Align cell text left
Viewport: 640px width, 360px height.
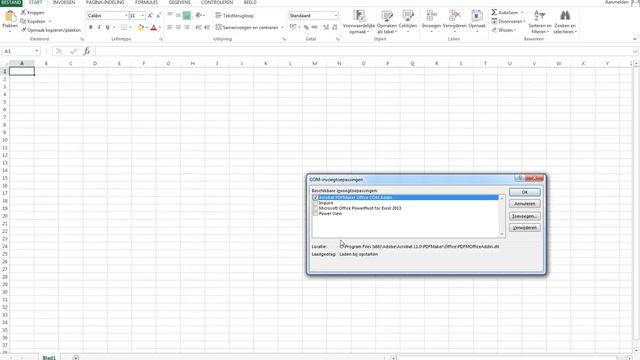pos(170,27)
